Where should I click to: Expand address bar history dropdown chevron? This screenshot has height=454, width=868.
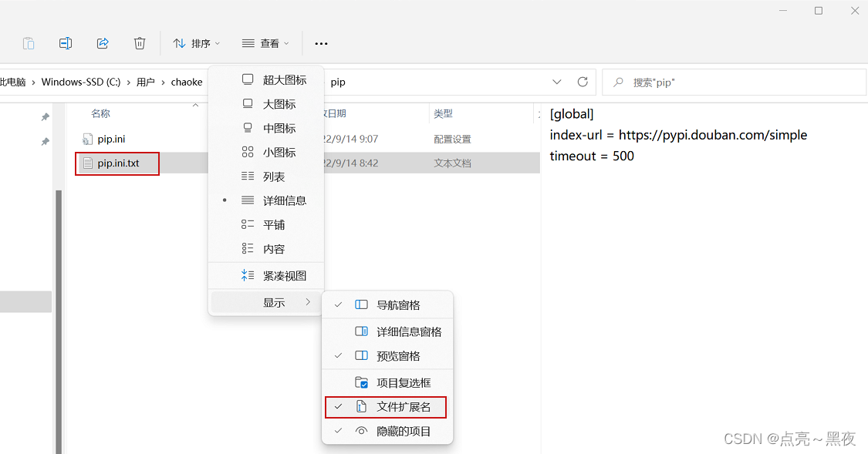click(557, 82)
